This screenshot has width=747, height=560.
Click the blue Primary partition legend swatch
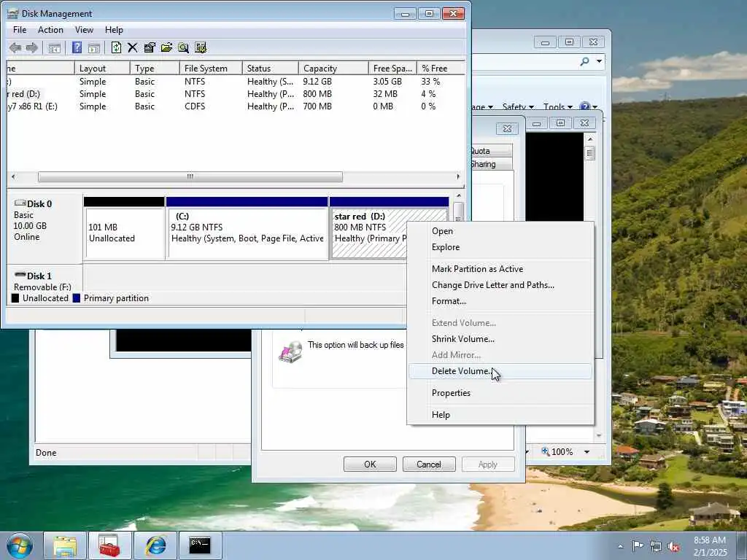pyautogui.click(x=76, y=298)
